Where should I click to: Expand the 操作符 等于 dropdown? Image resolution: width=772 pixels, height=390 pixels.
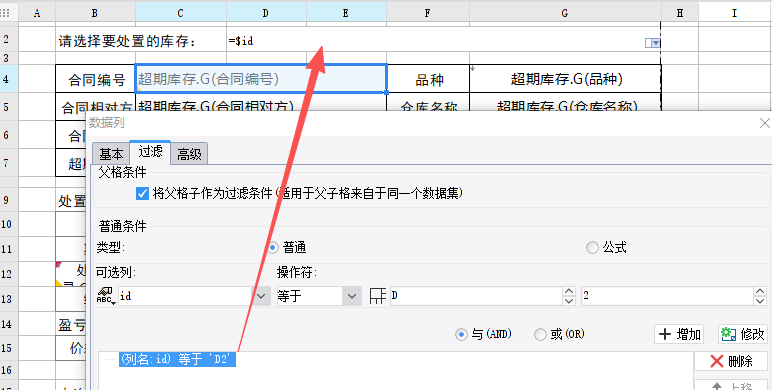coord(352,296)
